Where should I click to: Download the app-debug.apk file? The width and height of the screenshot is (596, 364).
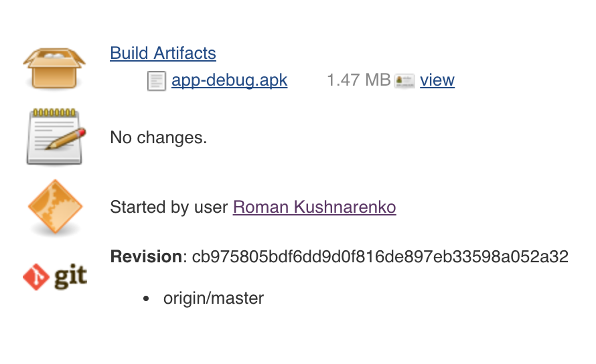[229, 80]
